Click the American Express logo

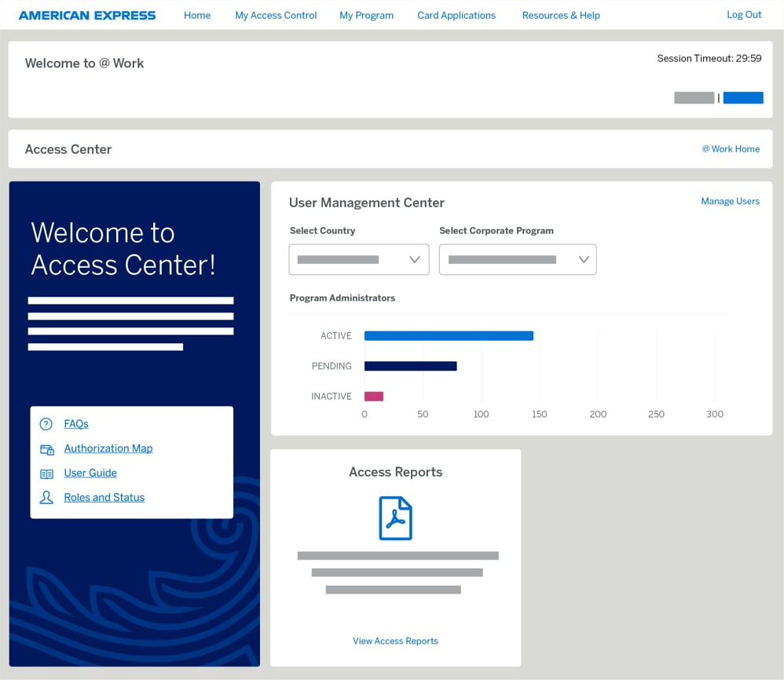tap(87, 15)
